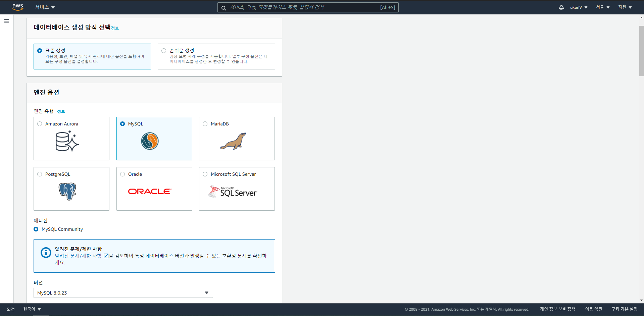Open the 서울 region selector
644x316 pixels.
[603, 7]
